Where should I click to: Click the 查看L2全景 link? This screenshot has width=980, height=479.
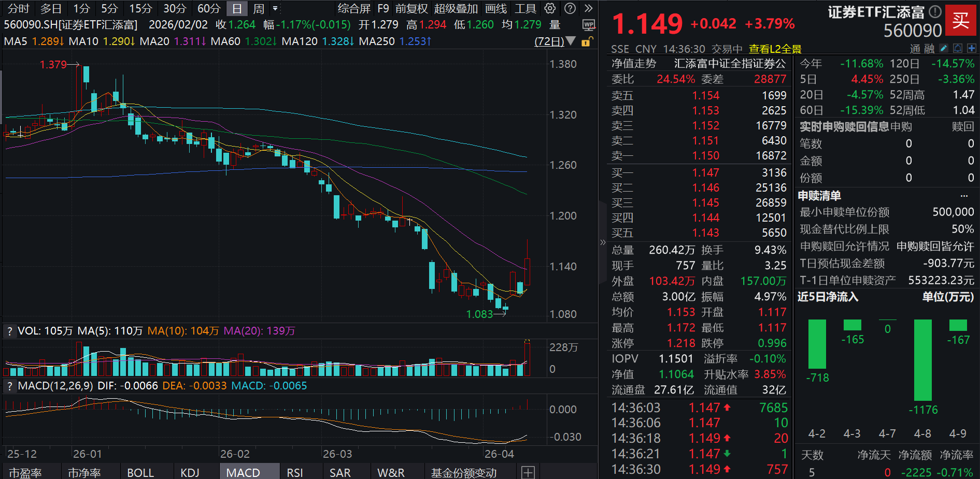click(x=774, y=49)
